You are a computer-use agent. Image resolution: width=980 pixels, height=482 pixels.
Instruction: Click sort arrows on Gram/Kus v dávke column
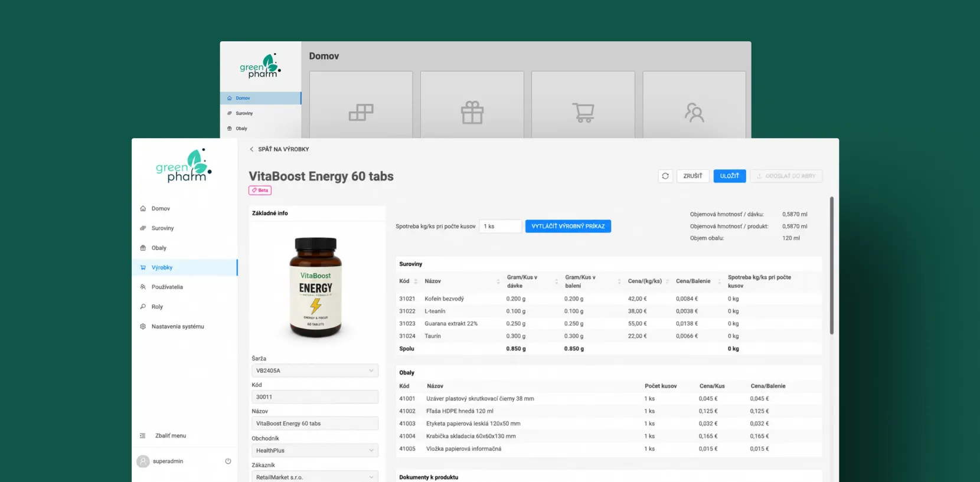point(556,281)
